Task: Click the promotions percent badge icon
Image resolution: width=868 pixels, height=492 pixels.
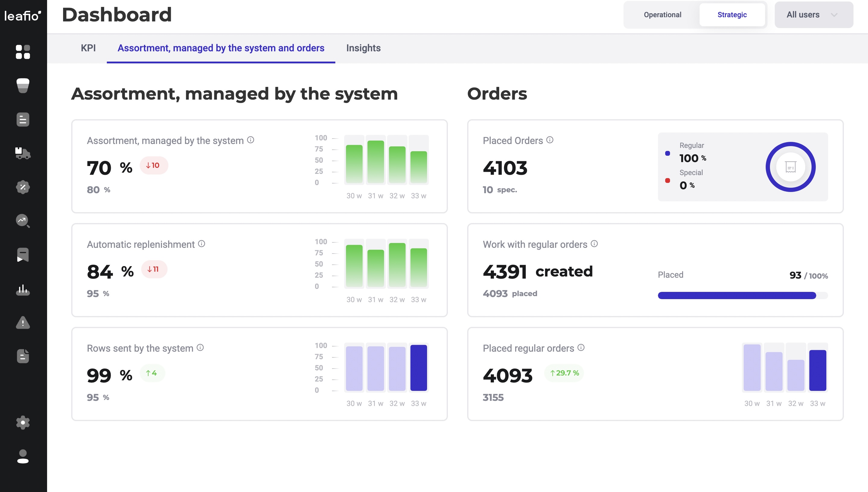Action: (23, 187)
